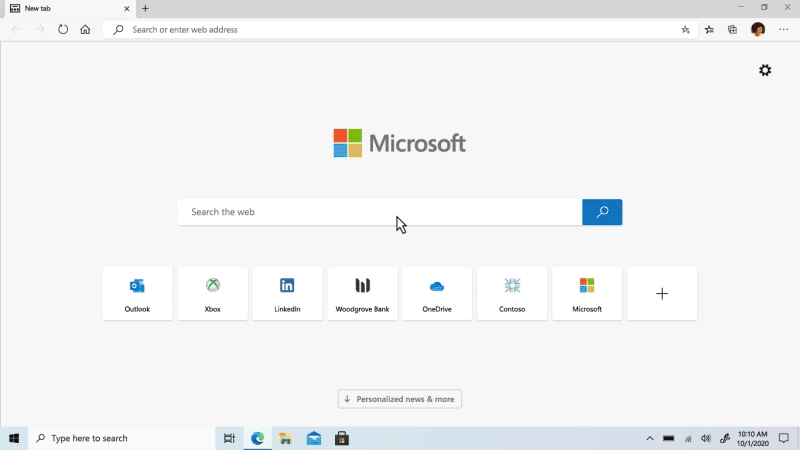Open the Woodgrove Bank quick link

point(362,294)
